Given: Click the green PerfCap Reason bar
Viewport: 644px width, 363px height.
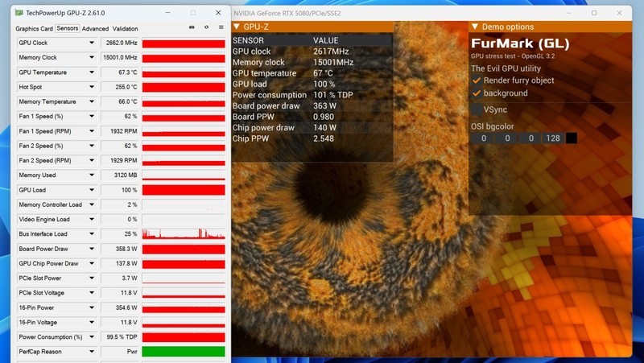Looking at the screenshot, I should (x=184, y=352).
